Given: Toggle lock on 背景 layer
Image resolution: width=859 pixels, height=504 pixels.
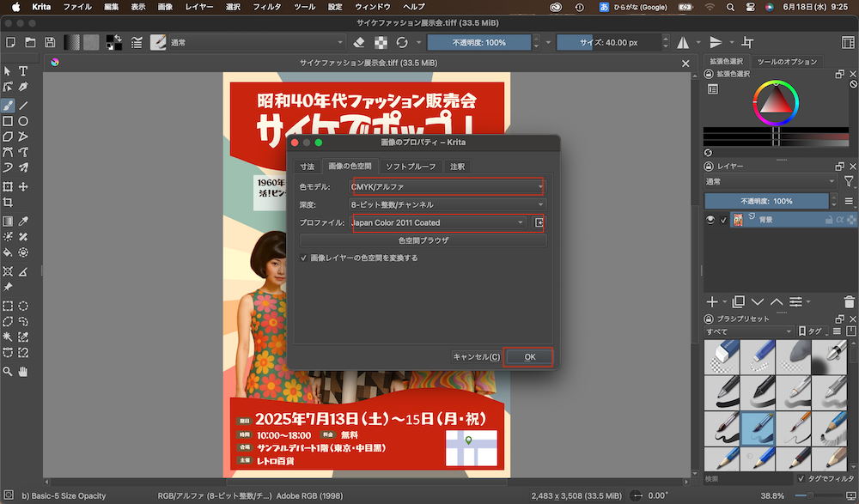Looking at the screenshot, I should [x=829, y=220].
